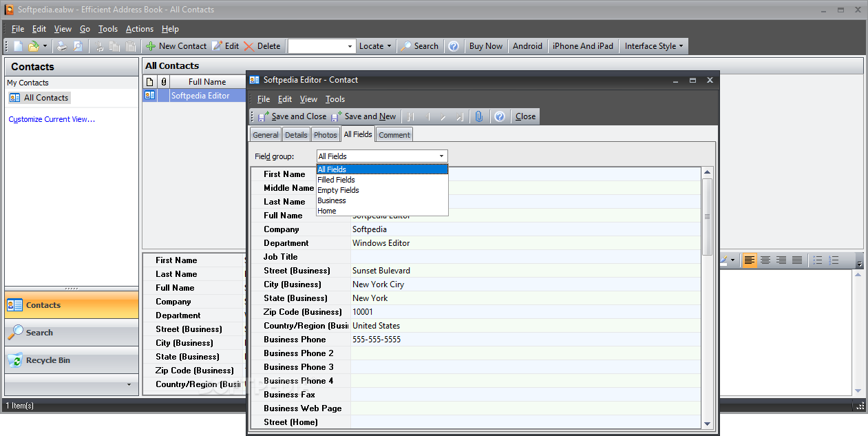The height and width of the screenshot is (436, 868).
Task: Click the Save and Close button
Action: click(292, 116)
